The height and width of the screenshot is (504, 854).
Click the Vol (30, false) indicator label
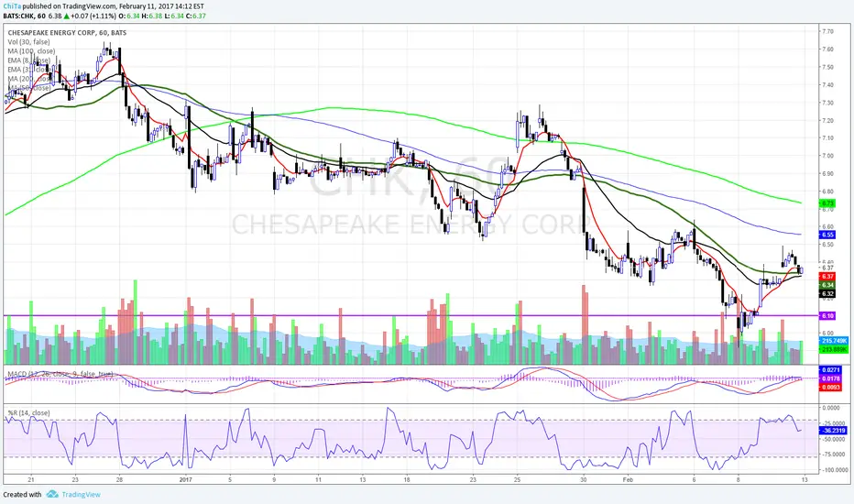coord(29,42)
